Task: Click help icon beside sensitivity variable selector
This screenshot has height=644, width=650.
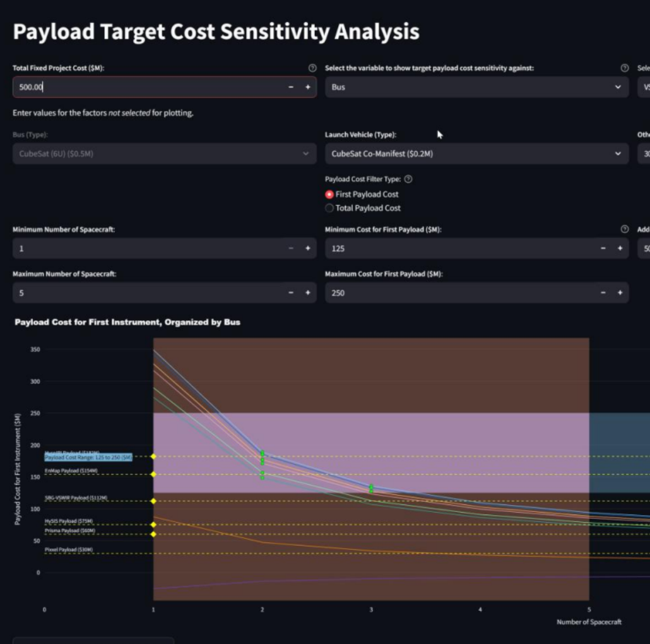Action: pos(625,68)
